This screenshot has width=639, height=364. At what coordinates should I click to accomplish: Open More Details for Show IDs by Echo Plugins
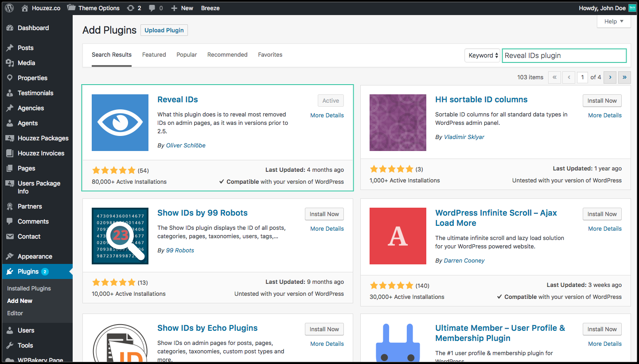coord(327,344)
